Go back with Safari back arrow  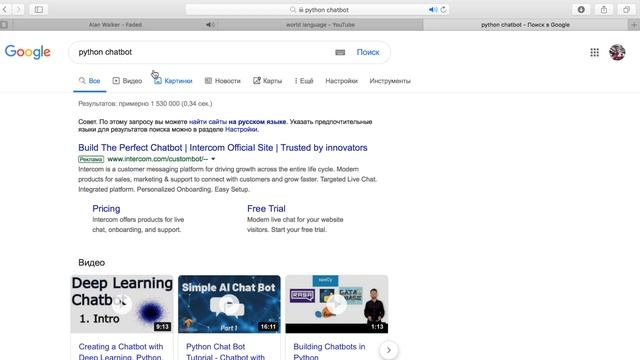pos(4,9)
